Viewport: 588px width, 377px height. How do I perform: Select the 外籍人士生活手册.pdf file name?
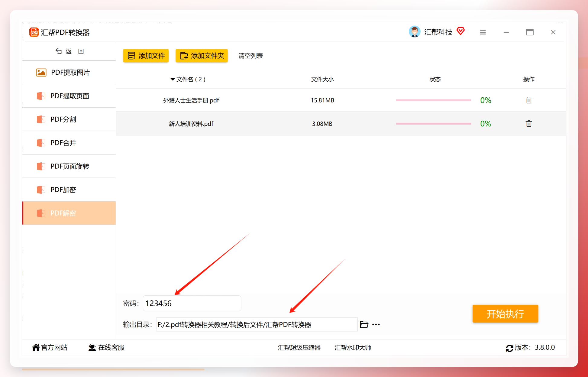tap(191, 100)
